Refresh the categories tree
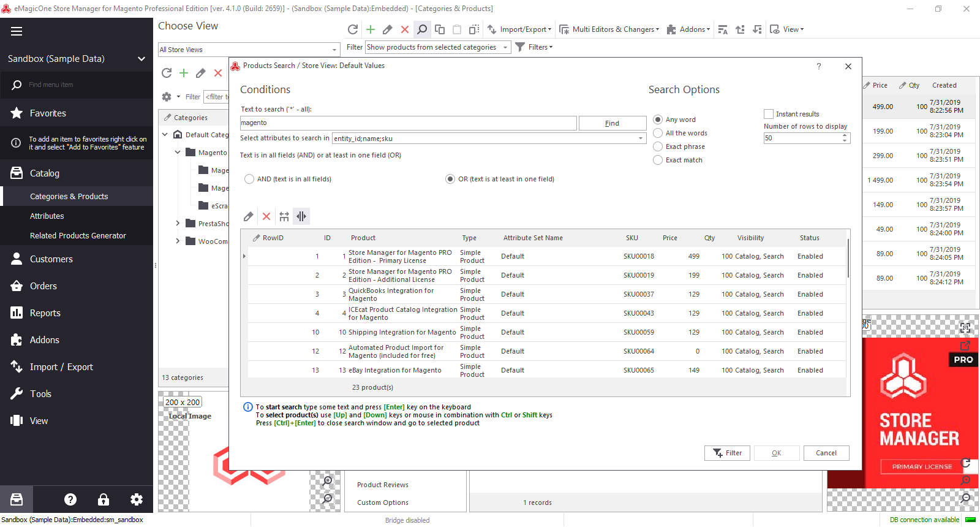980x527 pixels. coord(167,74)
